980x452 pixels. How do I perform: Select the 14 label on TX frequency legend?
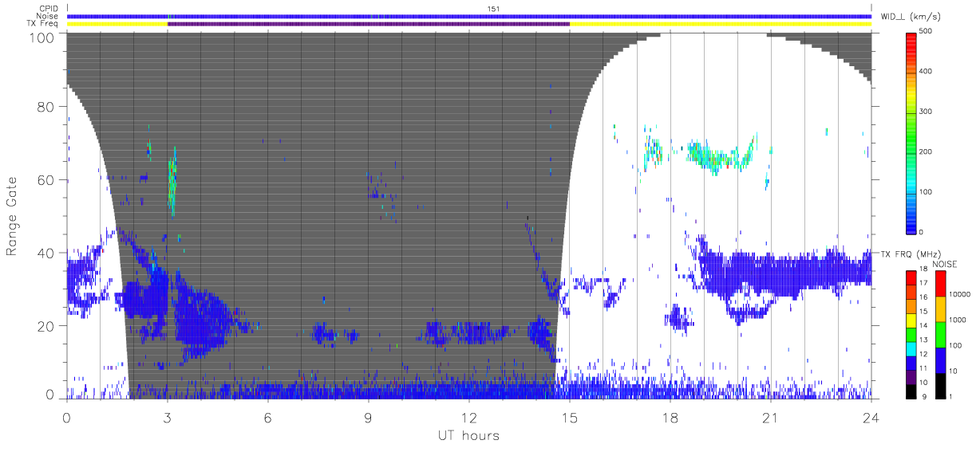click(x=925, y=327)
